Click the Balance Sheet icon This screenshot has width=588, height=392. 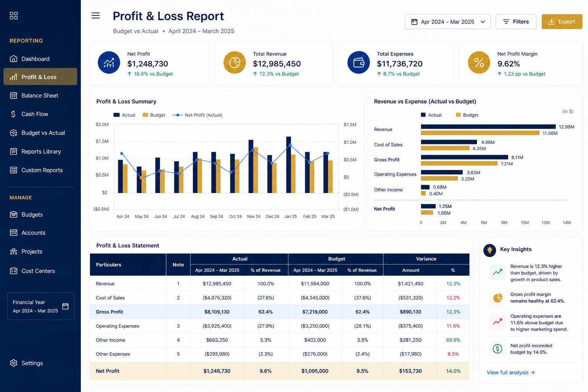[13, 95]
